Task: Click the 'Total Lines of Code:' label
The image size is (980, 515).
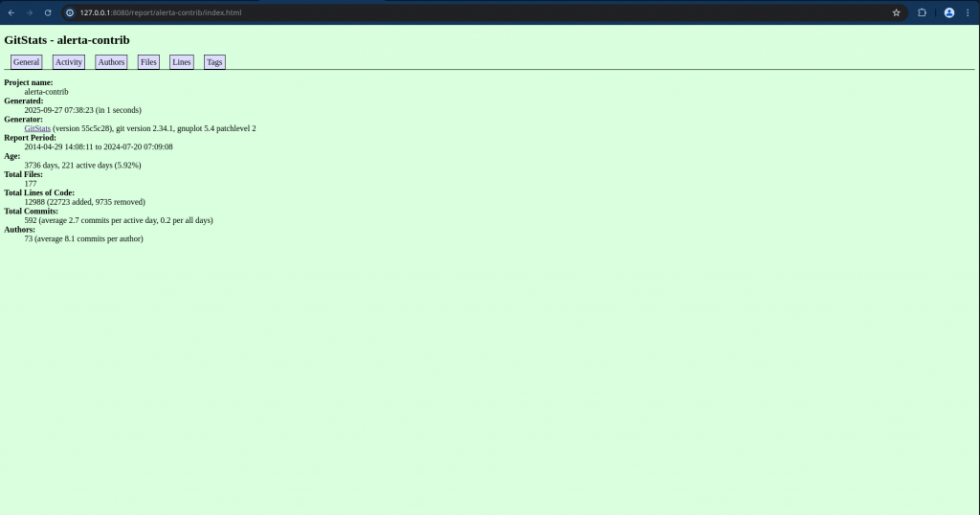Action: pyautogui.click(x=39, y=193)
